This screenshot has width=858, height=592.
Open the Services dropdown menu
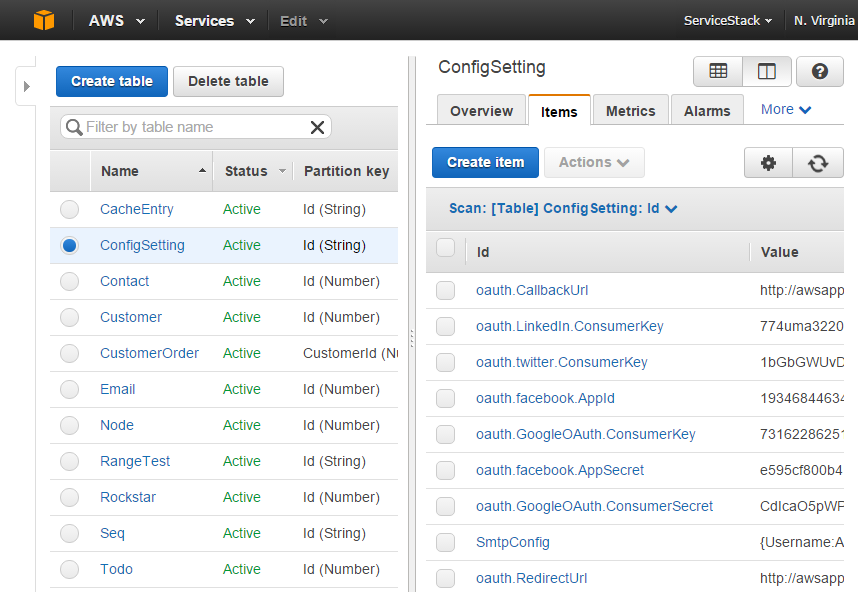coord(214,21)
